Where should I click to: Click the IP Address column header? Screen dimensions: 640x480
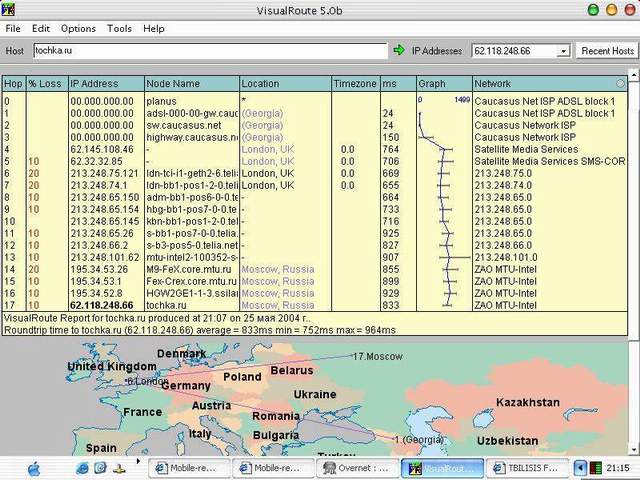point(106,84)
